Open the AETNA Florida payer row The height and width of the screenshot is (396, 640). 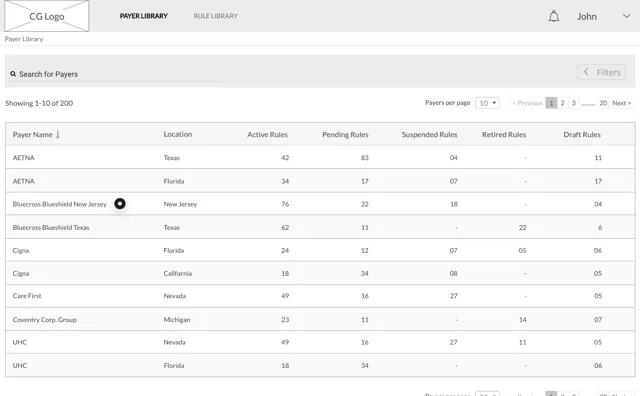(x=320, y=181)
